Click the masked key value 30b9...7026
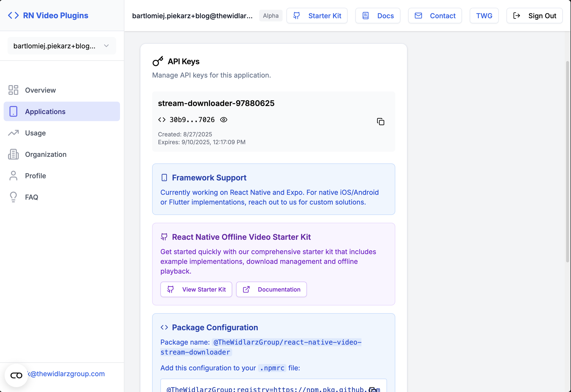Viewport: 571px width, 392px height. (192, 120)
